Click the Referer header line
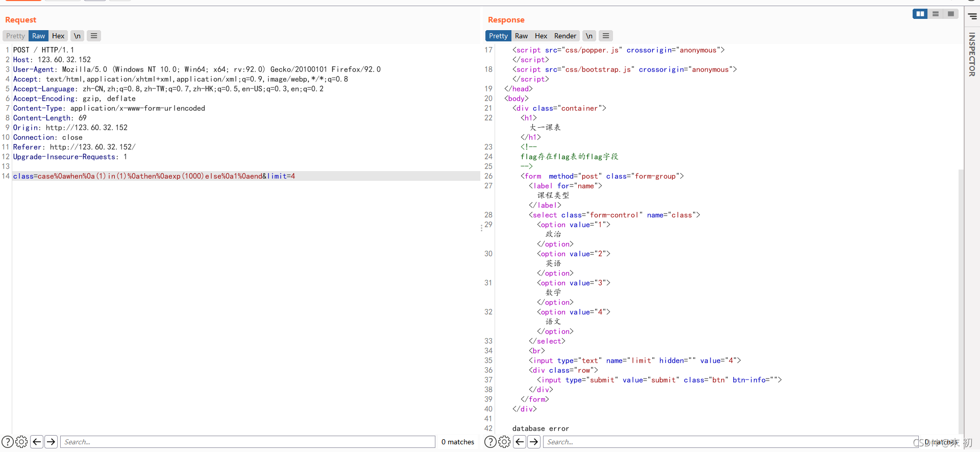Image resolution: width=980 pixels, height=452 pixels. pyautogui.click(x=75, y=147)
